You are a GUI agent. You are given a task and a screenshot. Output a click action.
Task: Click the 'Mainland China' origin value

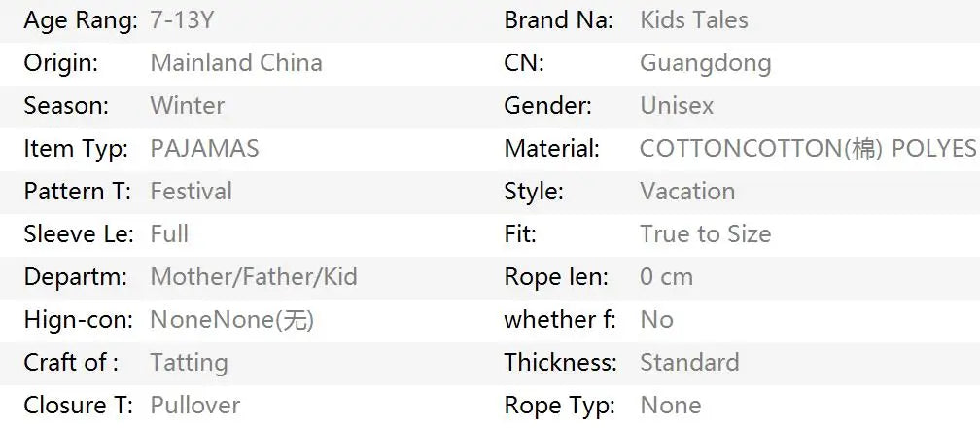[x=235, y=63]
